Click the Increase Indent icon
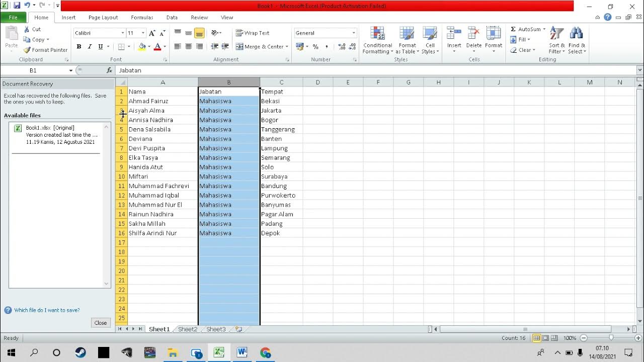Image resolution: width=644 pixels, height=362 pixels. click(x=225, y=46)
